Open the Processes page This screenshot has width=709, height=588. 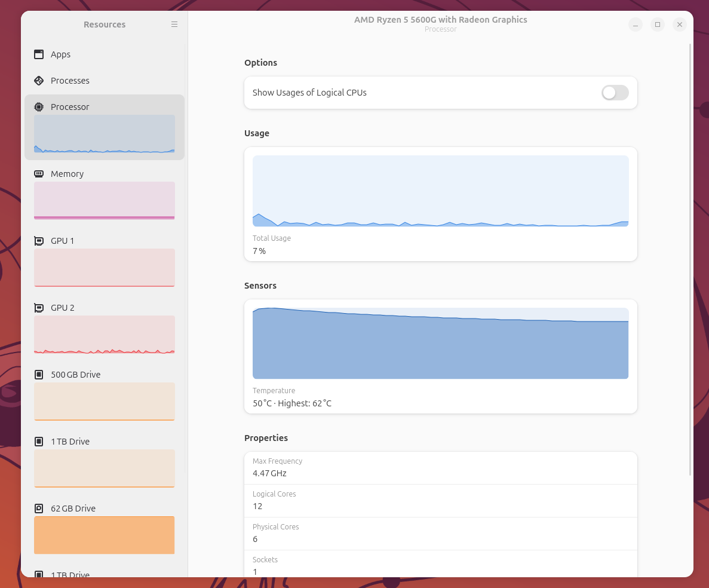(x=105, y=81)
